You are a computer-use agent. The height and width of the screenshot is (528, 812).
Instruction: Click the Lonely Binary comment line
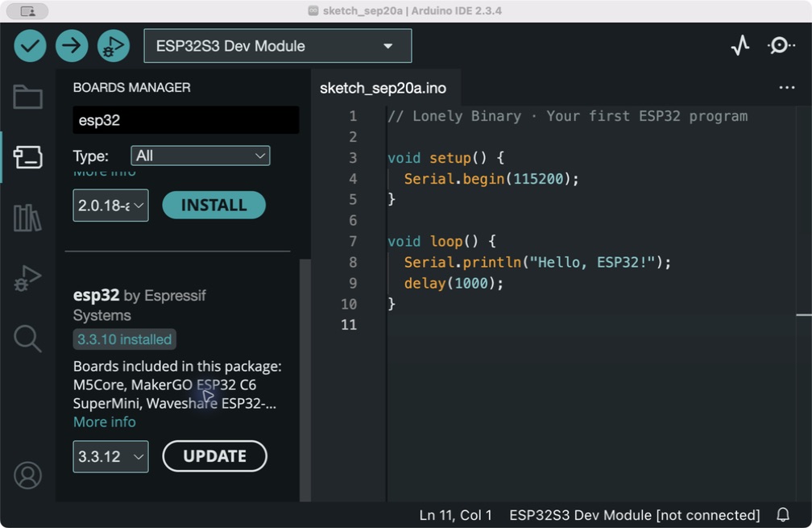click(x=568, y=116)
